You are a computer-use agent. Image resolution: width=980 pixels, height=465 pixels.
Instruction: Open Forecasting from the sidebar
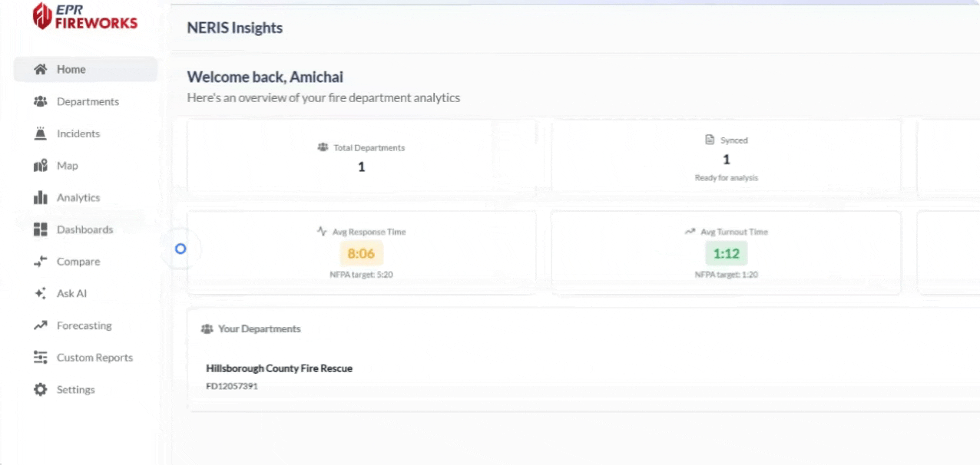pyautogui.click(x=85, y=326)
